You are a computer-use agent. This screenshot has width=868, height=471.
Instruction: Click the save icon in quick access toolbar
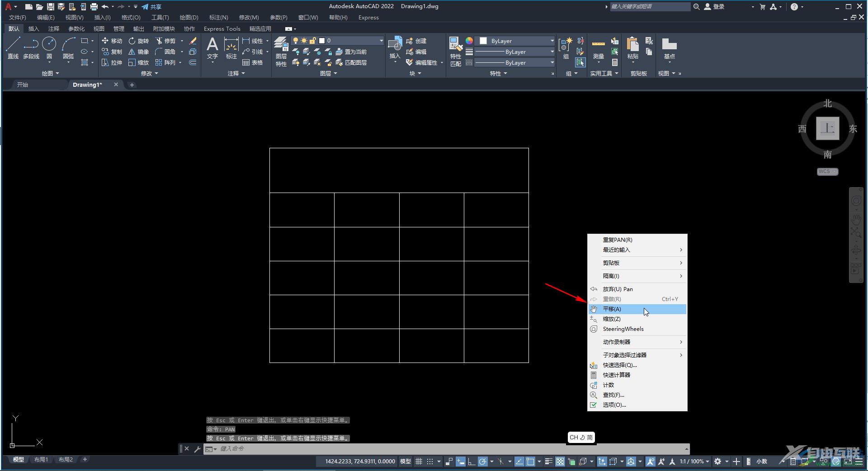pyautogui.click(x=50, y=7)
